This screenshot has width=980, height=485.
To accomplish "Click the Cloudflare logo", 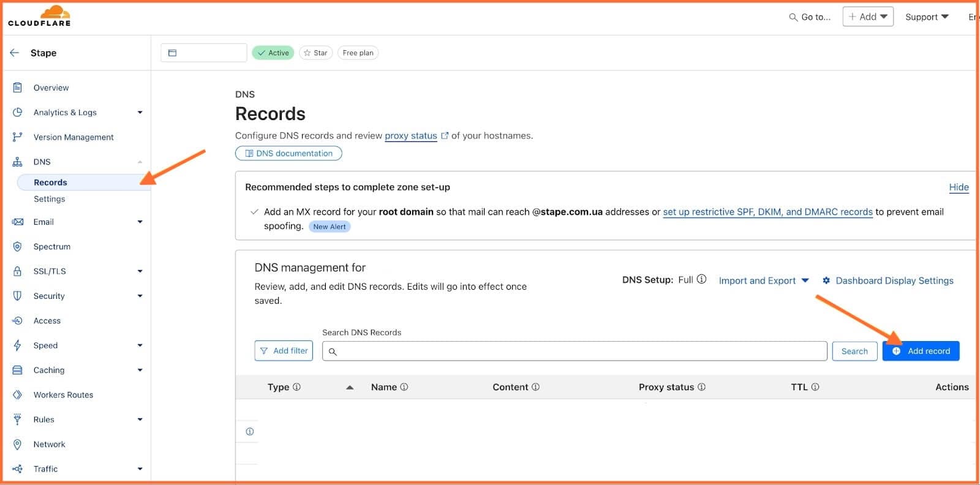I will click(x=39, y=16).
